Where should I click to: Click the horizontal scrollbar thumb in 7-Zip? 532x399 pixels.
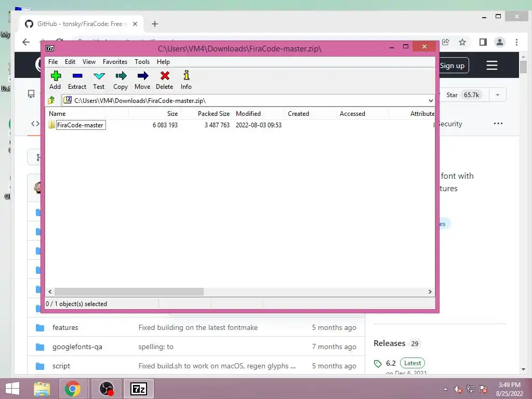coord(129,292)
